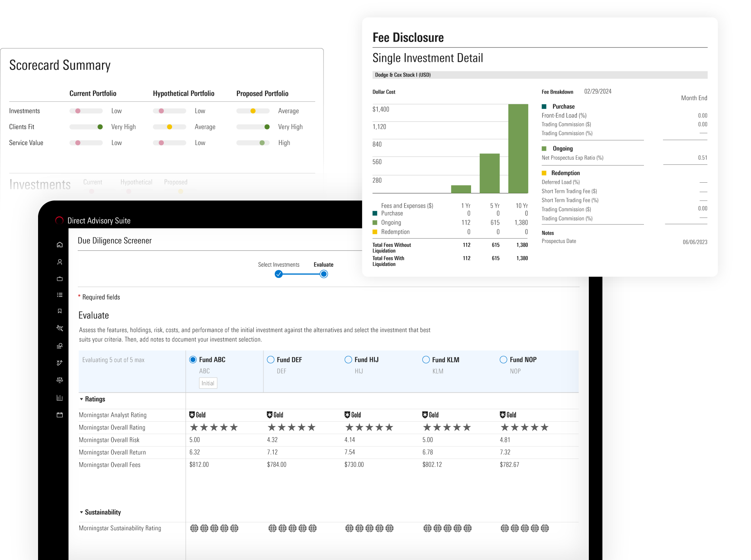Click Fund DEF's Gold medalist shield icon

tap(270, 415)
